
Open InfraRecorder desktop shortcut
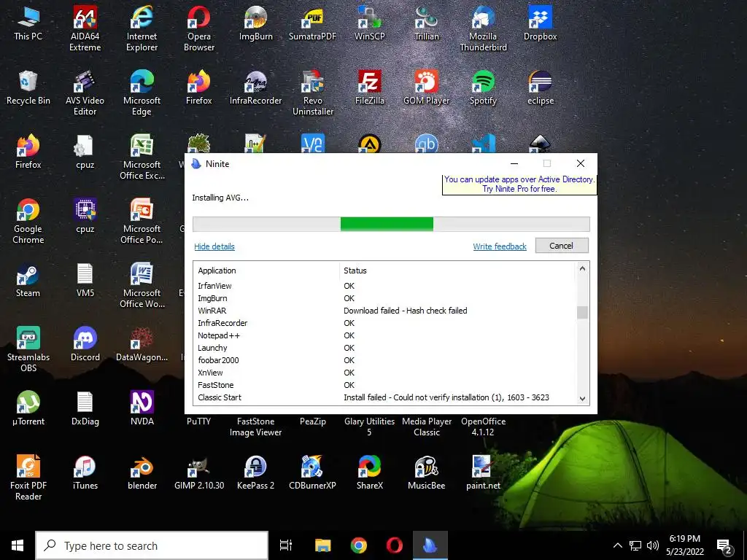click(255, 87)
